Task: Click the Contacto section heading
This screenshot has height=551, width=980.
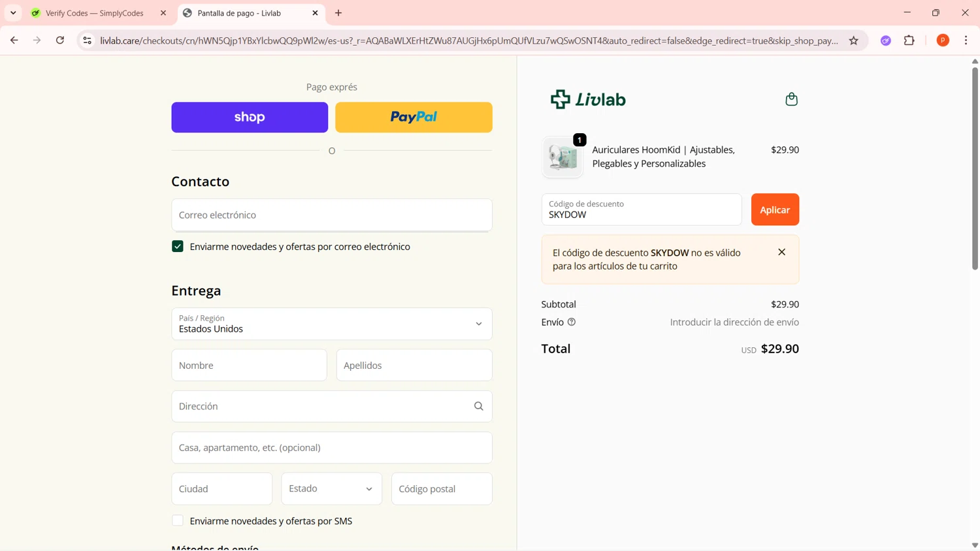Action: point(201,181)
